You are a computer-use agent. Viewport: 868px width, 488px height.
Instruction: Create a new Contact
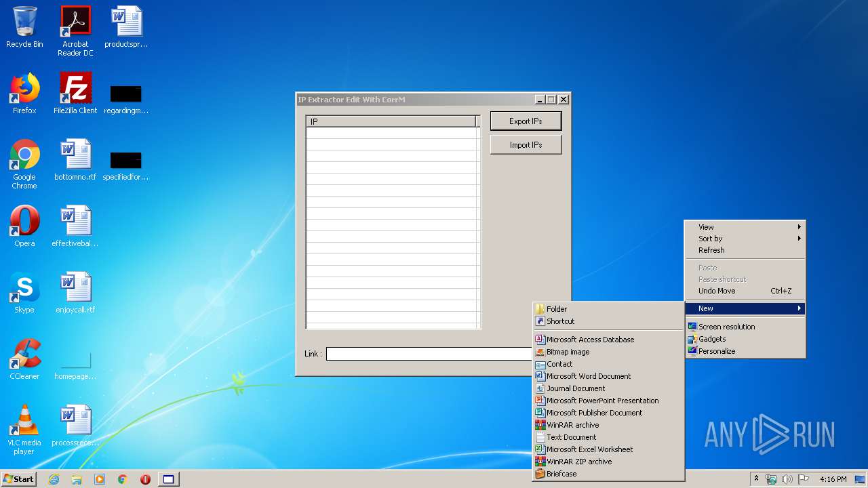coord(608,364)
